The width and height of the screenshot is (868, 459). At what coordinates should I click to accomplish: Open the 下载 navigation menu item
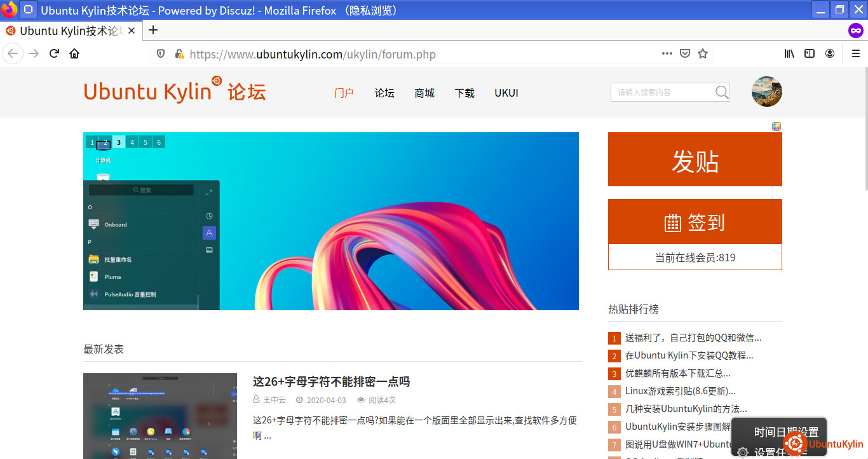pyautogui.click(x=465, y=93)
